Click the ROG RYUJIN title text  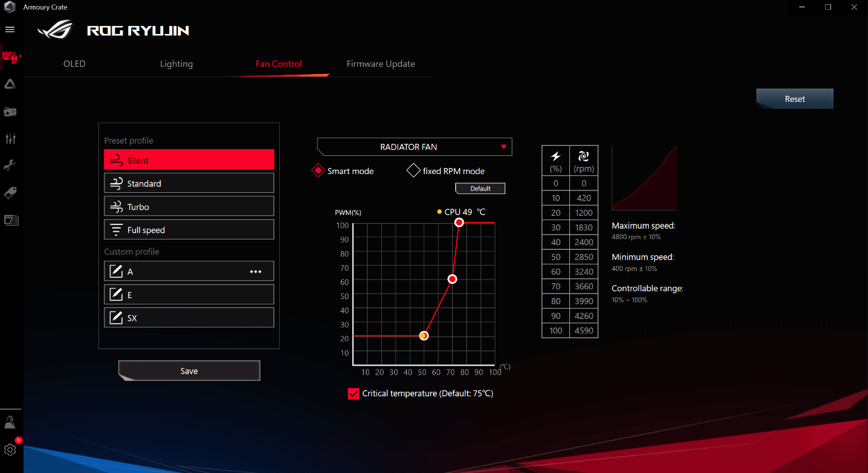(138, 30)
